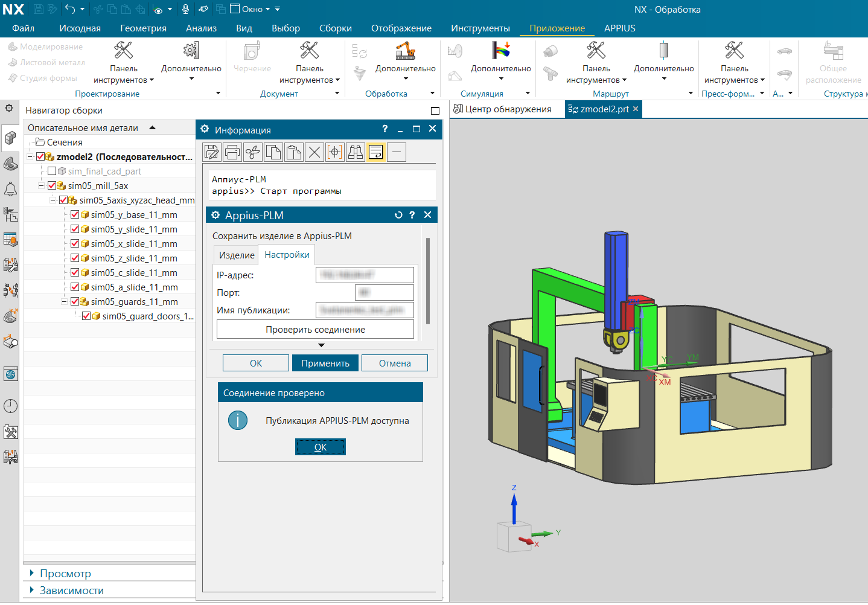Switch to the APPIUS ribbon tab
The image size is (868, 605).
(620, 28)
